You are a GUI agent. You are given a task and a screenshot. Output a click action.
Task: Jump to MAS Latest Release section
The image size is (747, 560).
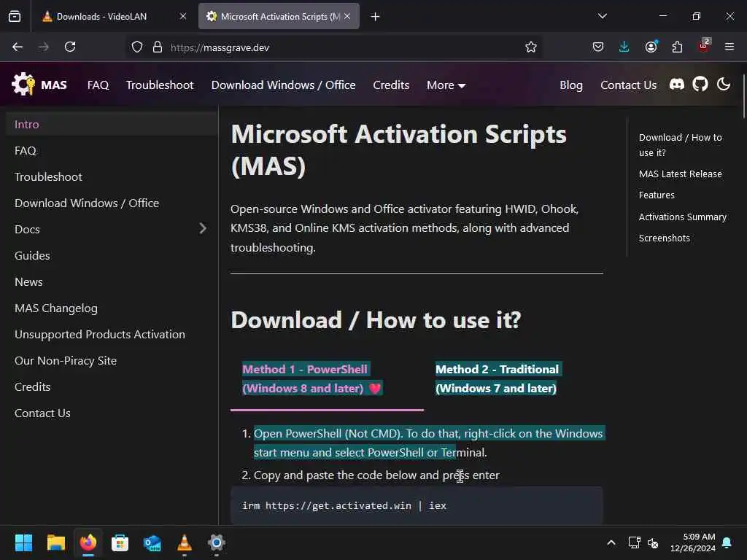[x=680, y=174]
